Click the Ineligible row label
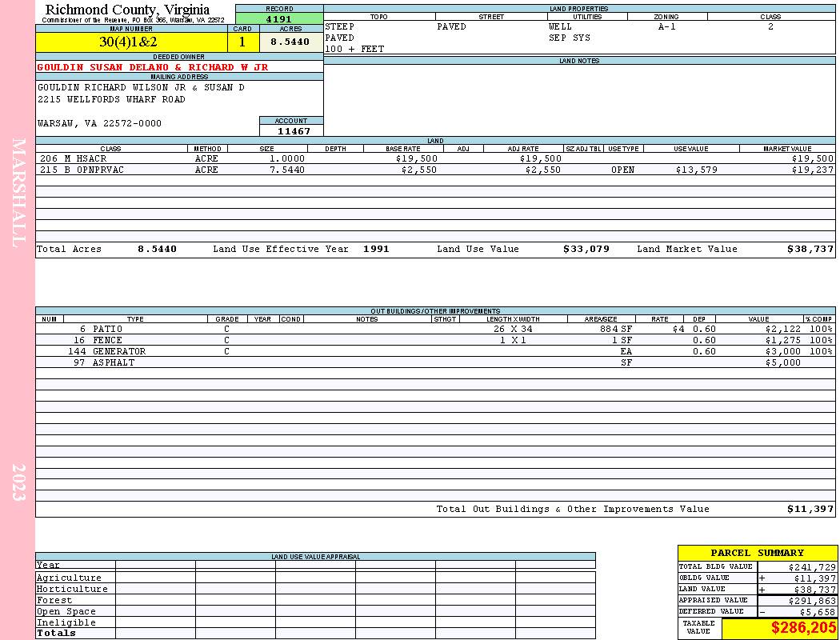Screen dimensions: 840x640 [x=66, y=623]
